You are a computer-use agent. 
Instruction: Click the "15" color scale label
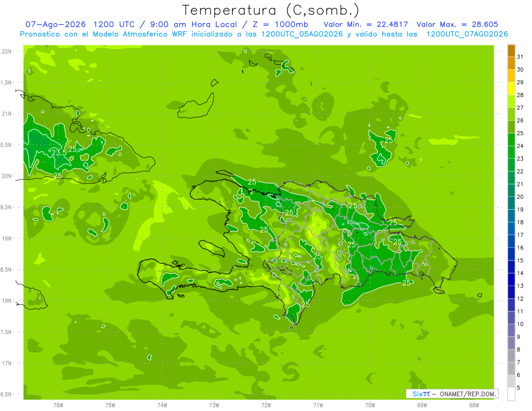(520, 260)
